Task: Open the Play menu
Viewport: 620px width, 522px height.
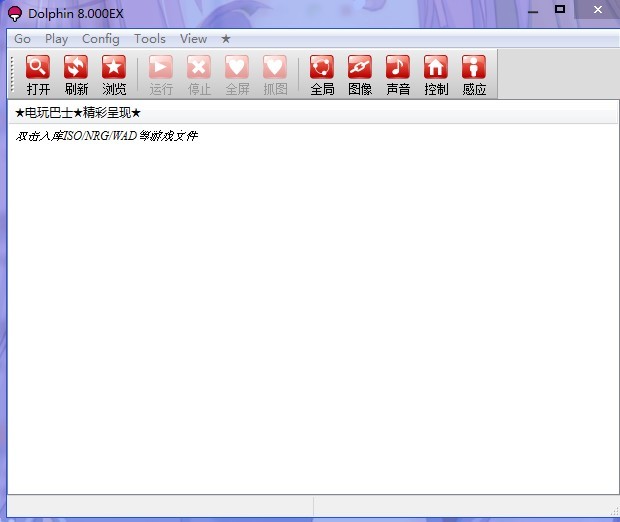Action: coord(57,39)
